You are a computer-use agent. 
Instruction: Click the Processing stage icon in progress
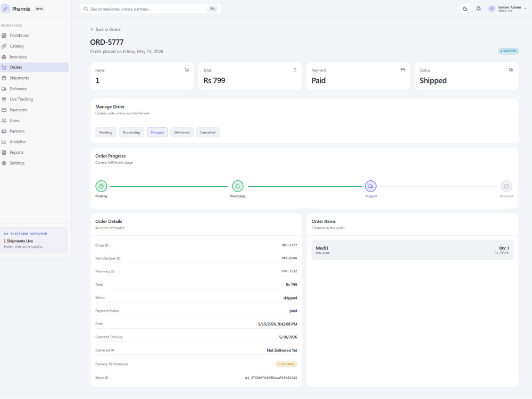pos(238,186)
